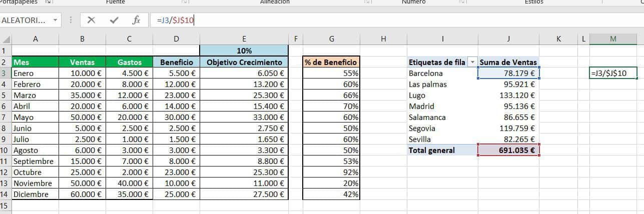Select column J header
Image resolution: width=644 pixels, height=214 pixels.
point(508,39)
